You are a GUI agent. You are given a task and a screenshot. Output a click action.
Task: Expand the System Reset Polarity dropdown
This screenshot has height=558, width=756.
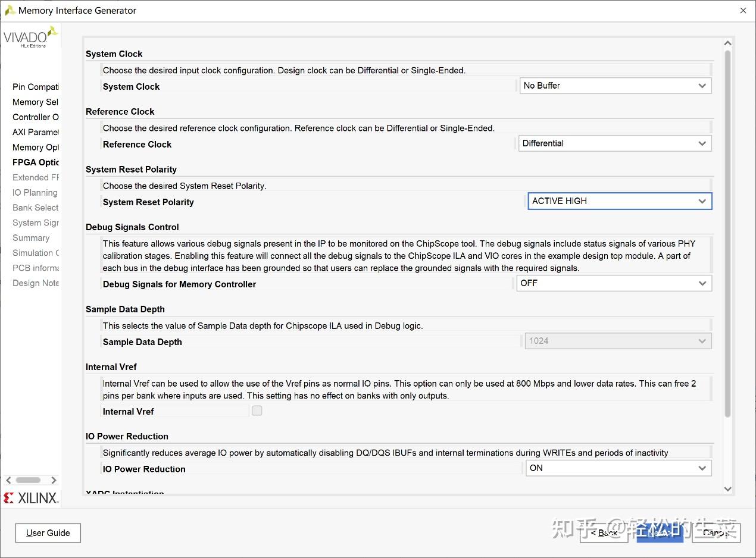click(620, 201)
